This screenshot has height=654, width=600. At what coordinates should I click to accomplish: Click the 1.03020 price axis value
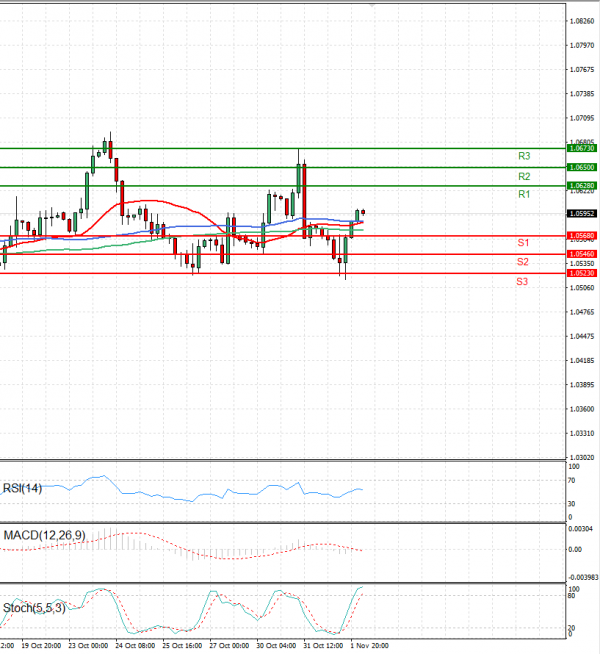(582, 458)
